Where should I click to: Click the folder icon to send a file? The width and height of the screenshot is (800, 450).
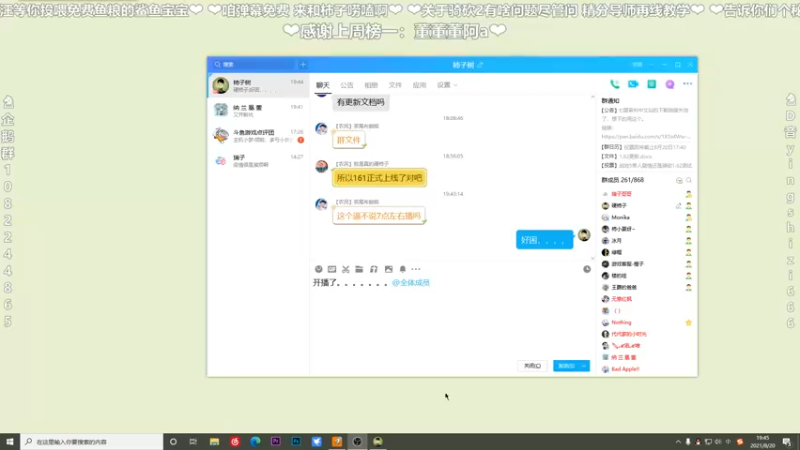pyautogui.click(x=359, y=269)
